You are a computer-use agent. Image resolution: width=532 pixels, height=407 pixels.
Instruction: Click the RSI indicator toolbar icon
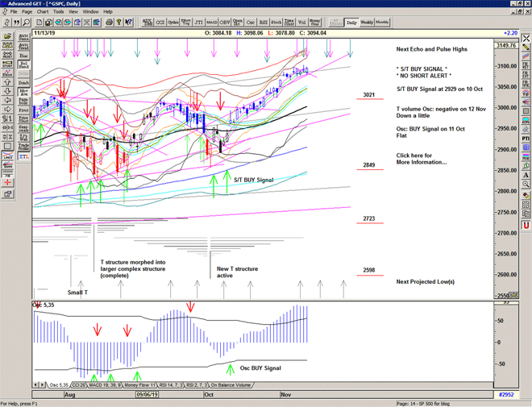pos(264,23)
